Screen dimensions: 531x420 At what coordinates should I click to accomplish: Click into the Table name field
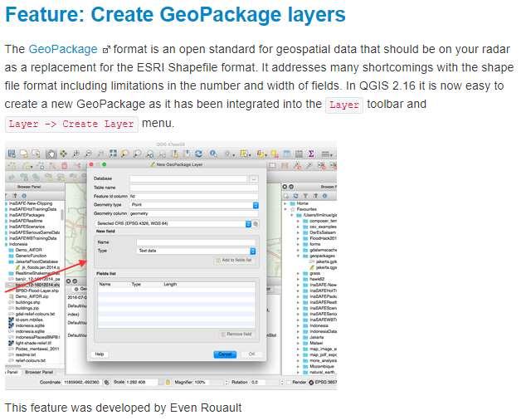(x=193, y=188)
